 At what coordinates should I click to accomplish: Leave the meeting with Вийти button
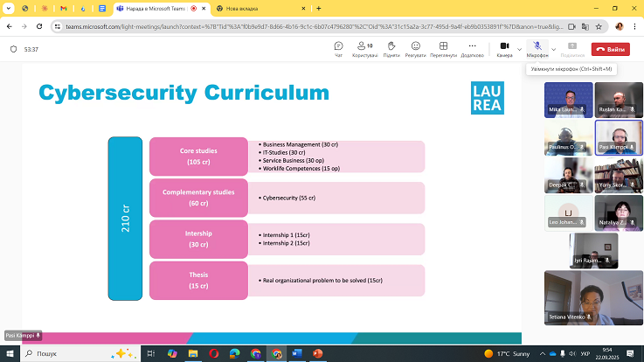[x=610, y=49]
